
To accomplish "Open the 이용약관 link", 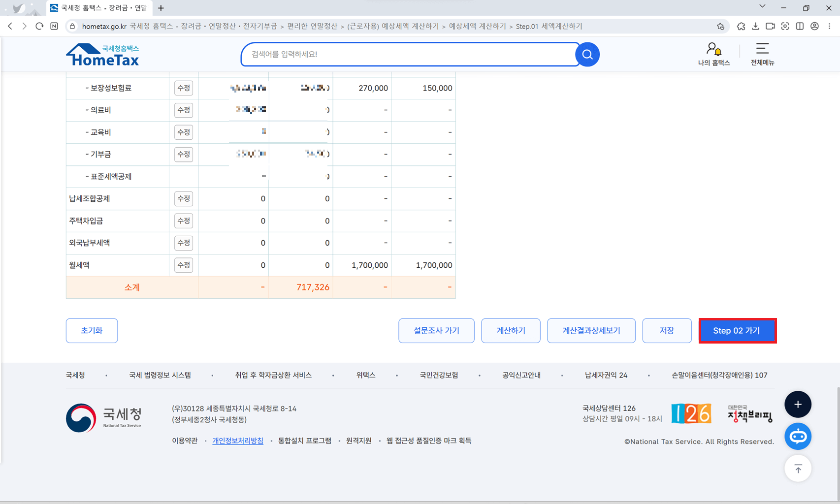I will 185,441.
